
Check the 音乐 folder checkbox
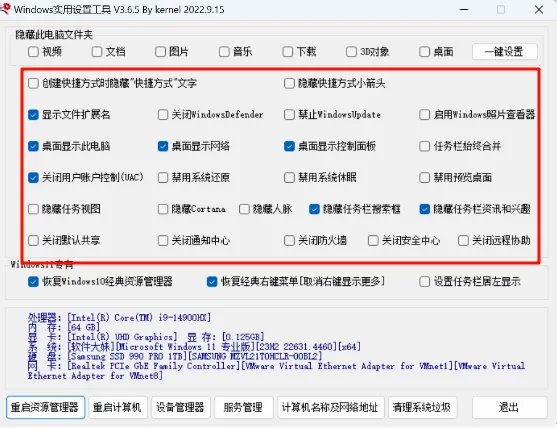point(224,52)
